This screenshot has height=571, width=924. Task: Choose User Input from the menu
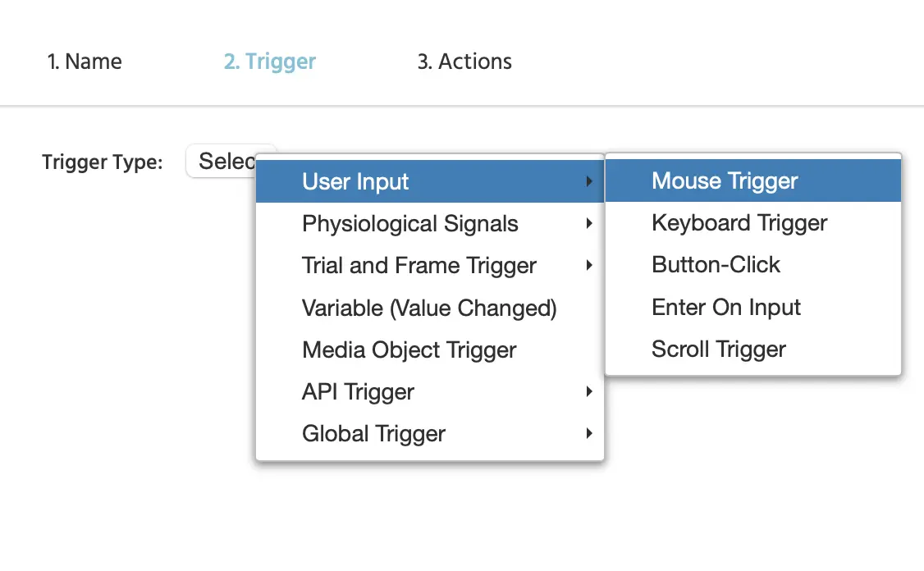click(x=355, y=181)
